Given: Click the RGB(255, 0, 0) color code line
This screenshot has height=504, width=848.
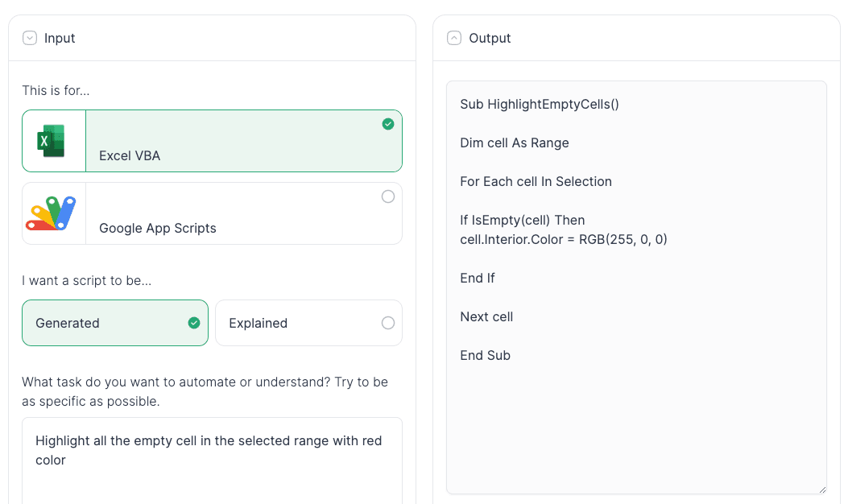Looking at the screenshot, I should pyautogui.click(x=564, y=239).
